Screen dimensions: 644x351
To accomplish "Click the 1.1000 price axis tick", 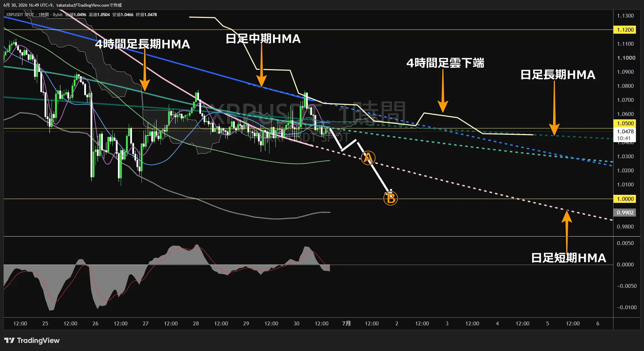I will click(x=626, y=58).
